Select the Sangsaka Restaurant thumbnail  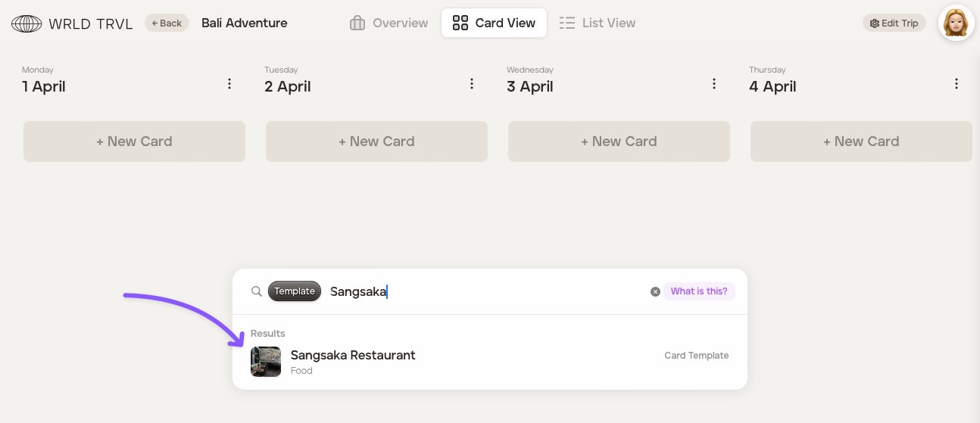coord(266,362)
